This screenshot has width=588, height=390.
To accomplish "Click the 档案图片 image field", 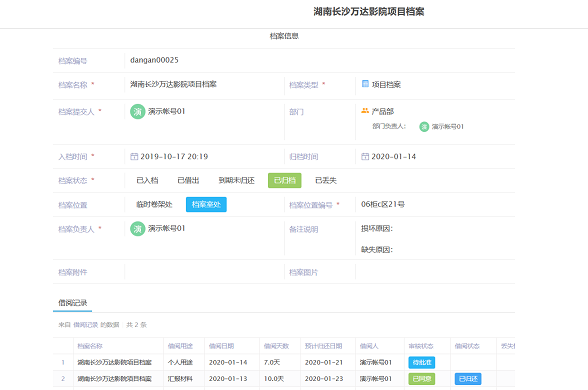I will pos(435,272).
